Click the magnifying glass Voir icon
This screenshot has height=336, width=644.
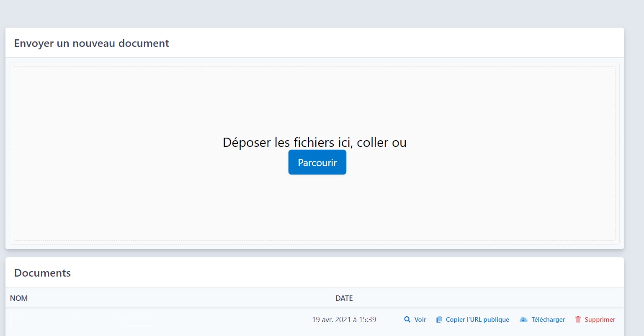(407, 320)
